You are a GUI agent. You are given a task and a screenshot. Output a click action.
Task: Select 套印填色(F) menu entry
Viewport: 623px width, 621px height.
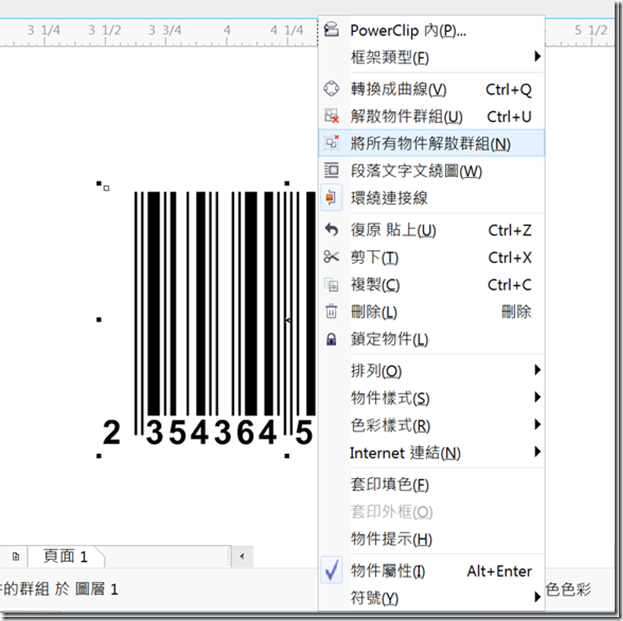click(431, 485)
